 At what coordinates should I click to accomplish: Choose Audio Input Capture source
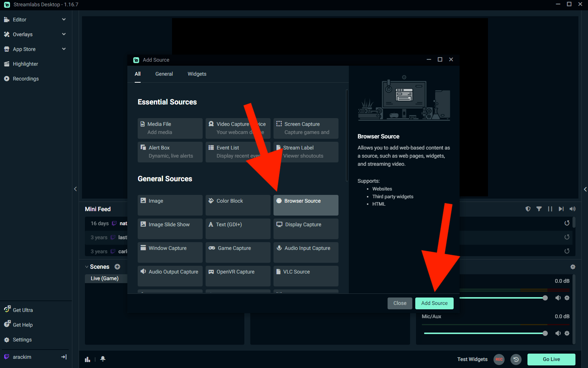[306, 252]
